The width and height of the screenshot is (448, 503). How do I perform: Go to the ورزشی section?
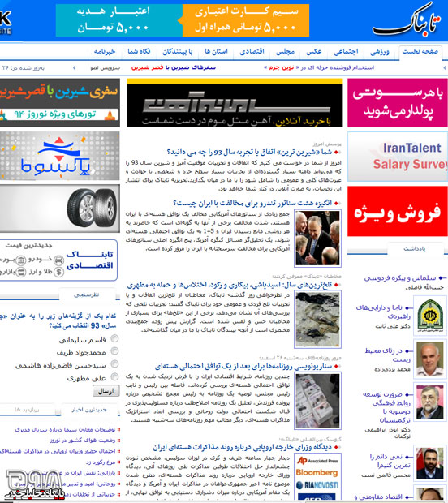click(x=380, y=52)
